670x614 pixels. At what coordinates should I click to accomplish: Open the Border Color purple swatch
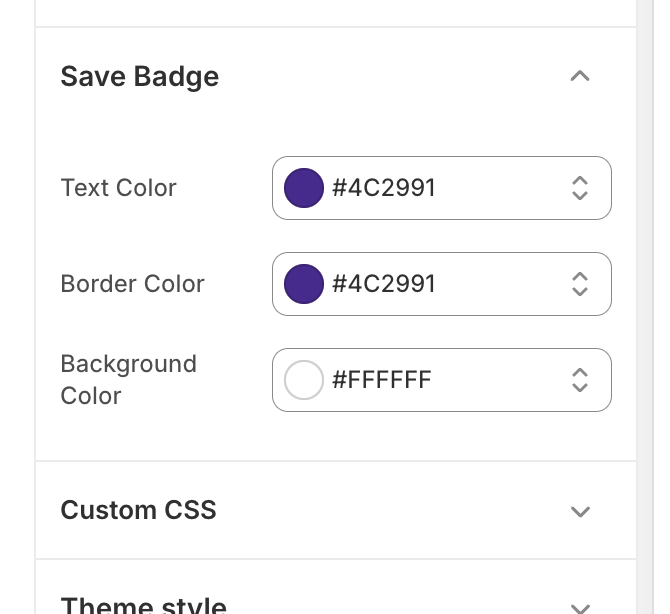(304, 284)
